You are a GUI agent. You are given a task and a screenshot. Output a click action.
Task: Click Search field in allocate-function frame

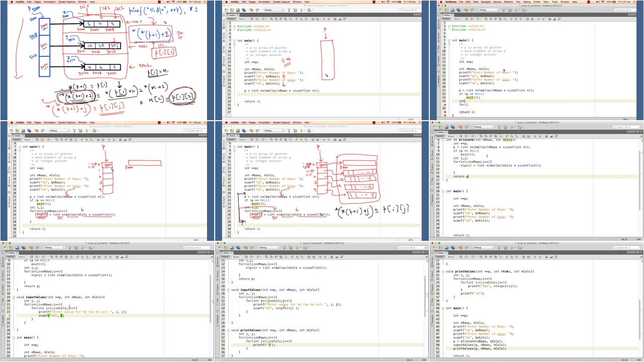(627, 127)
